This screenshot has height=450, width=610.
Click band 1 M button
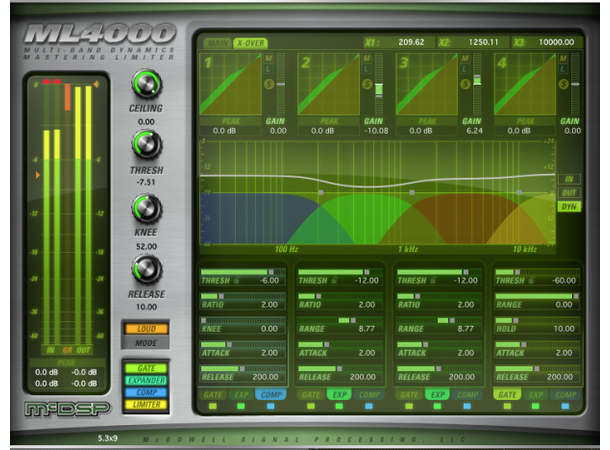click(x=268, y=58)
